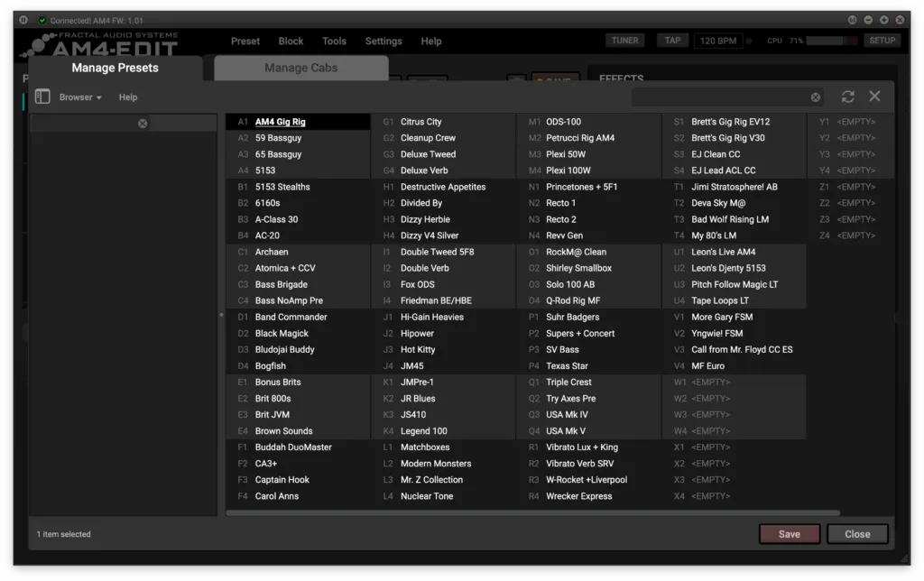Click the Close button

pos(857,534)
